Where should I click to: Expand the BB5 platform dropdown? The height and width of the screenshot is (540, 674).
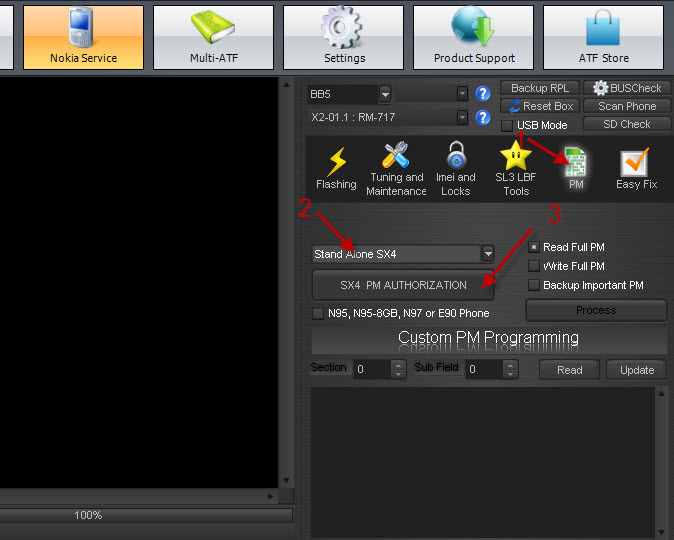click(385, 94)
